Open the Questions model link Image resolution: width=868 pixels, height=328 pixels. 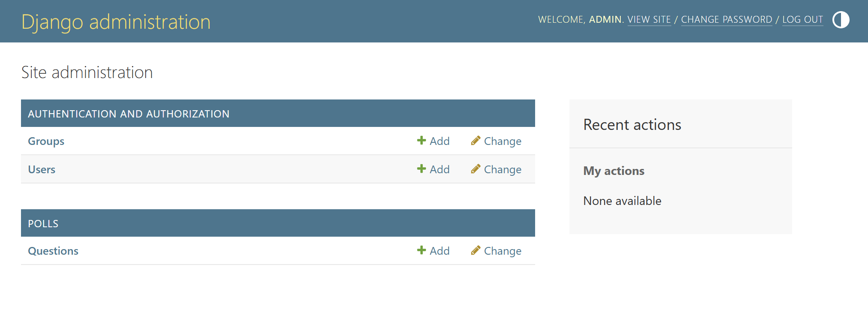[x=53, y=251]
